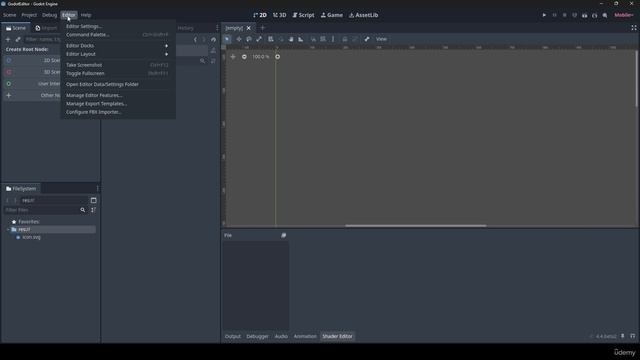
Task: Select Toggle Fullscreen menu entry
Action: pyautogui.click(x=118, y=73)
